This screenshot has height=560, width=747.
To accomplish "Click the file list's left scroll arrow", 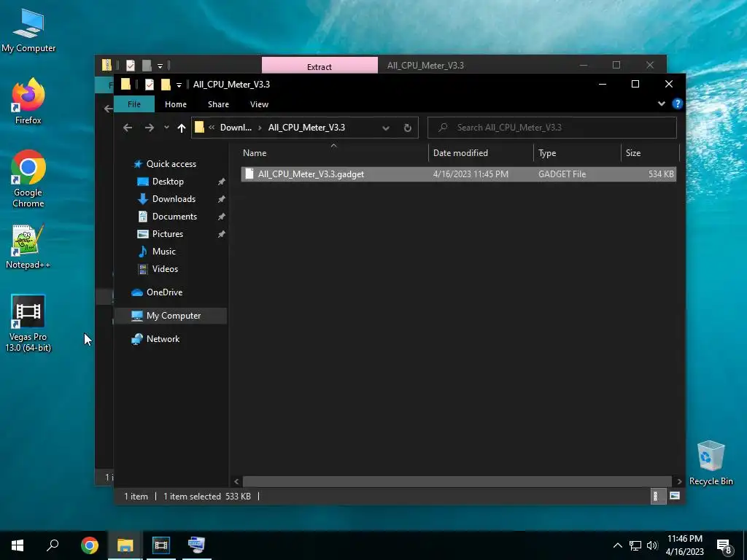I will (x=236, y=481).
